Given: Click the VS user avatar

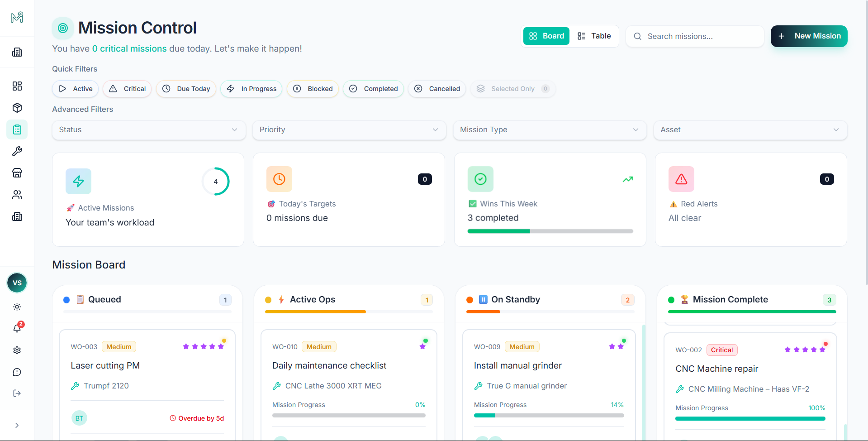Looking at the screenshot, I should click(x=17, y=283).
